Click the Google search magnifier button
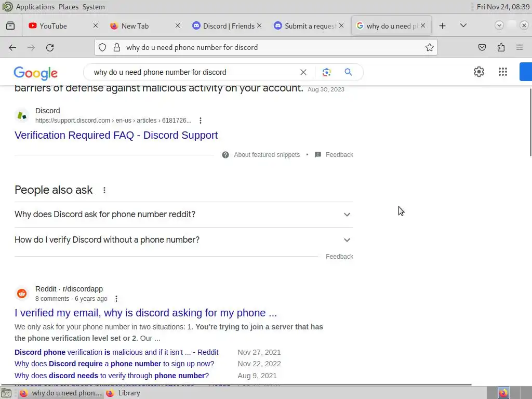The height and width of the screenshot is (399, 532). (x=348, y=72)
